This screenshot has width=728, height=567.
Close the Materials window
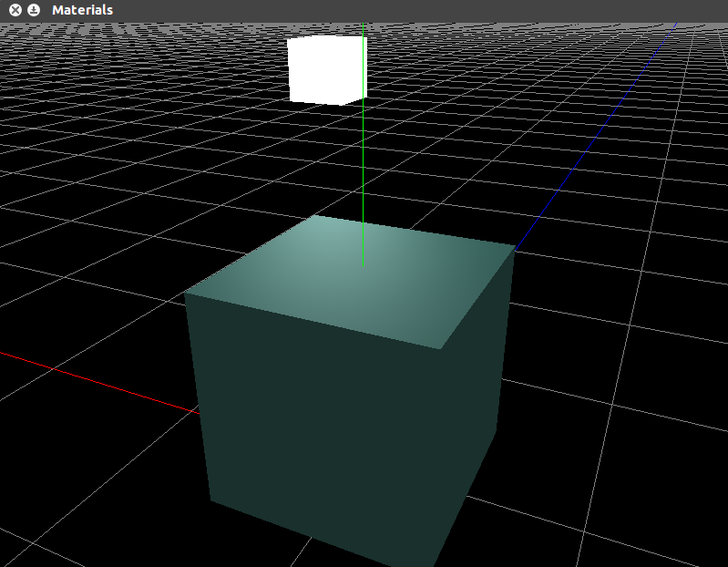point(15,10)
